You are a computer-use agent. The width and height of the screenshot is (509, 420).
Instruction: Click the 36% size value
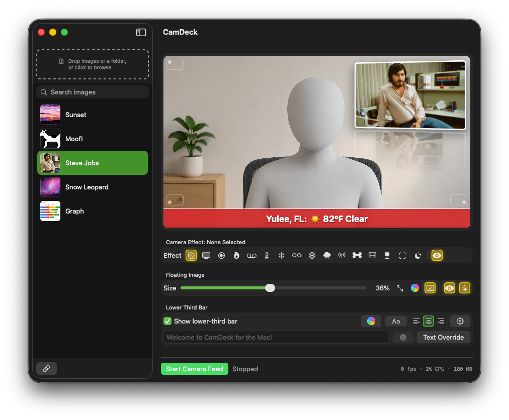(383, 288)
